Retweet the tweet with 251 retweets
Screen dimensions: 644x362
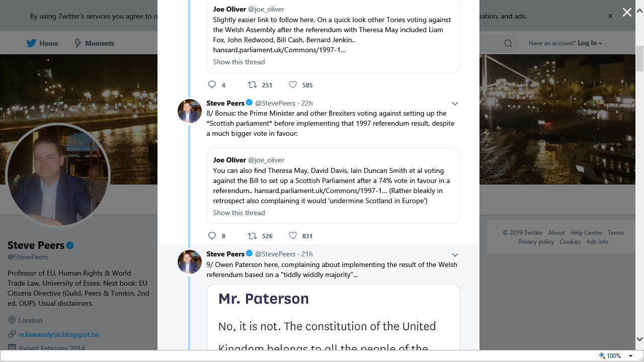pos(252,85)
